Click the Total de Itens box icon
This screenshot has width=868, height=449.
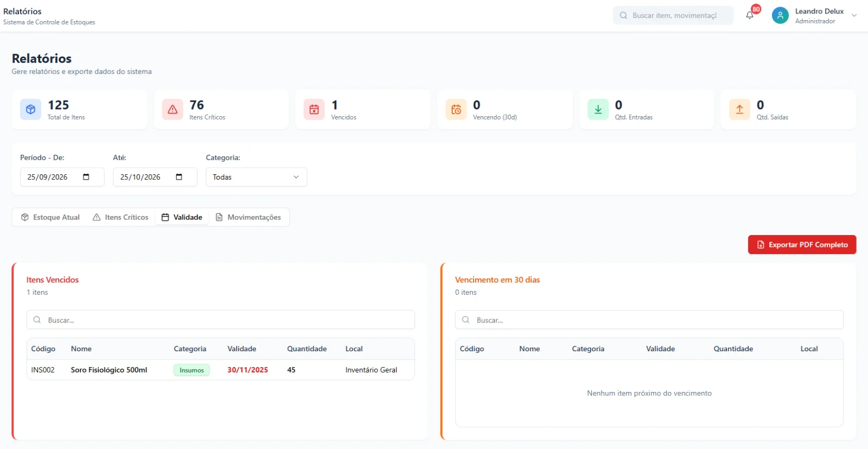click(31, 109)
